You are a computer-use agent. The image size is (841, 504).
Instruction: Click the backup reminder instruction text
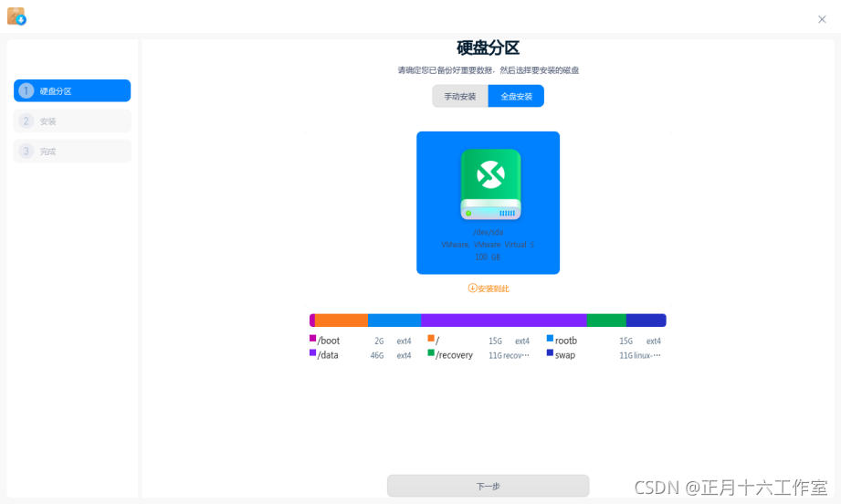click(489, 70)
